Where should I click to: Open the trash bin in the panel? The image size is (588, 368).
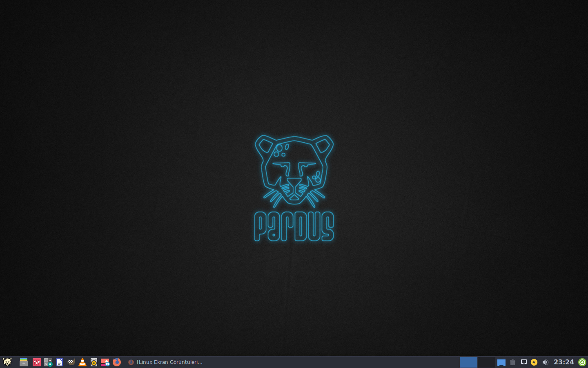(513, 362)
